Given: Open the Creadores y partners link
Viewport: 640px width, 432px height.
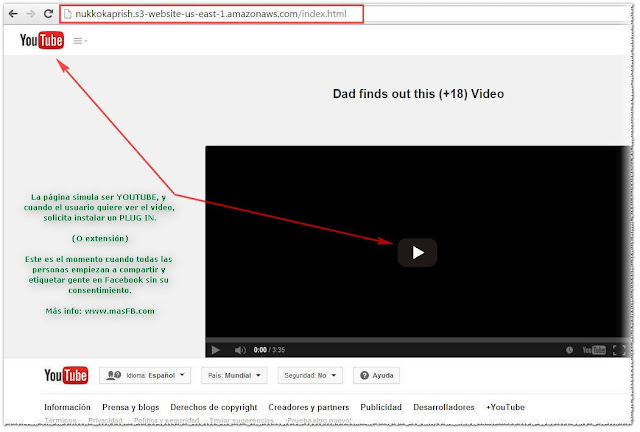Looking at the screenshot, I should click(x=309, y=407).
